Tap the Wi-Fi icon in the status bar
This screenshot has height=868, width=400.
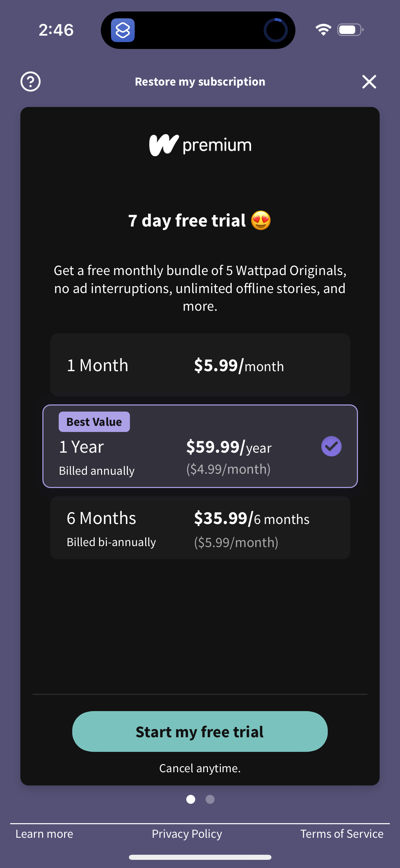pyautogui.click(x=323, y=30)
